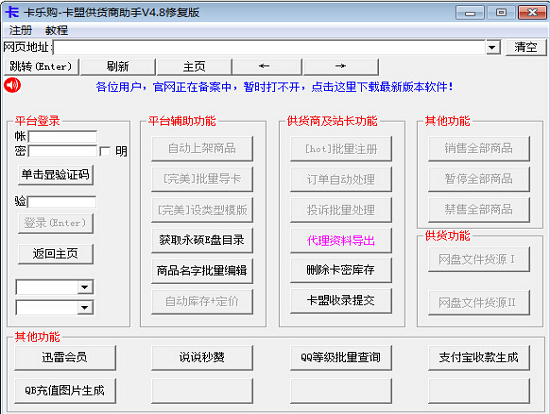Go forward with the right arrow button

tap(341, 66)
